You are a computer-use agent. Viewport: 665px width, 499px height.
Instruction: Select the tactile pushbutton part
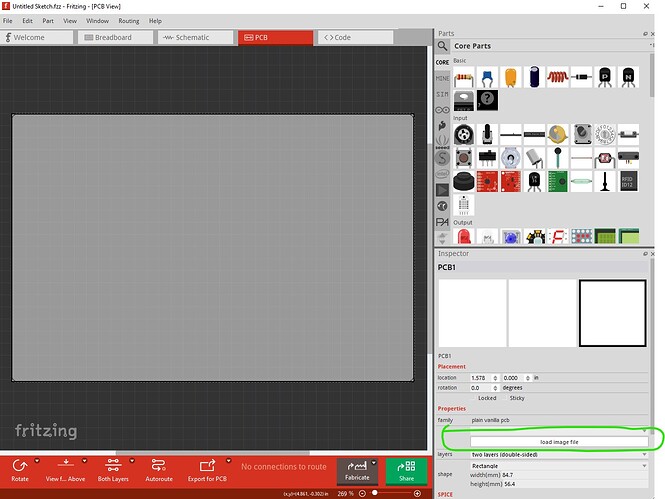tap(464, 158)
